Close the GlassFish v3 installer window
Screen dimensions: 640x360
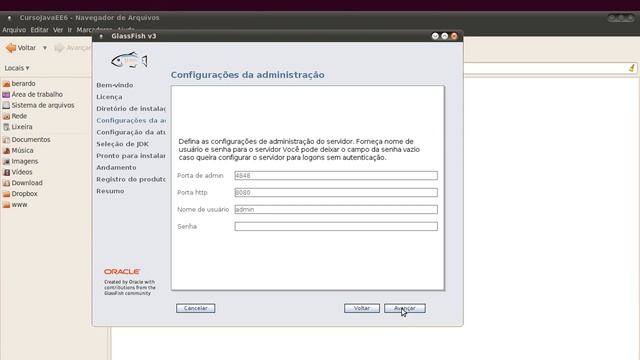454,36
